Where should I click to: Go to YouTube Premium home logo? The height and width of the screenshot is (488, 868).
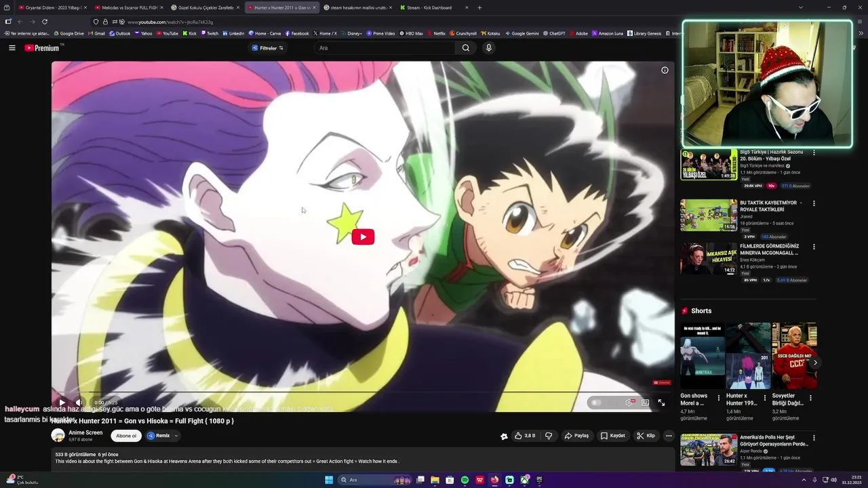click(x=42, y=47)
